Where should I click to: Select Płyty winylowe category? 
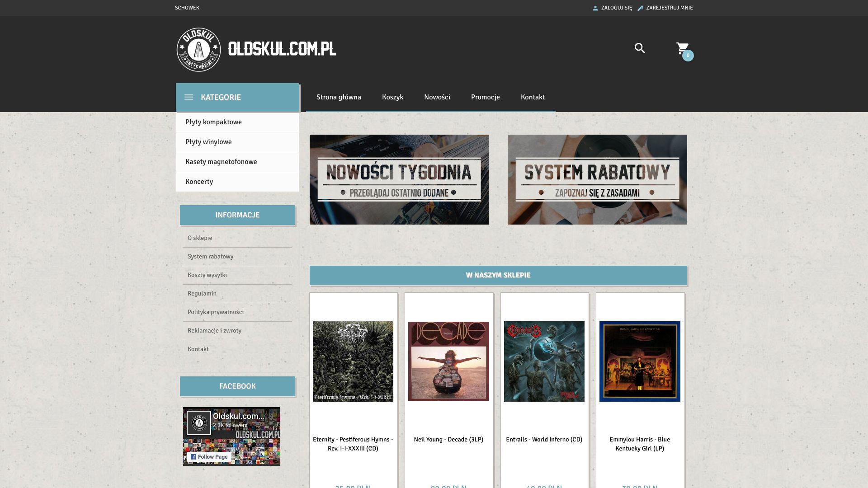(x=237, y=142)
